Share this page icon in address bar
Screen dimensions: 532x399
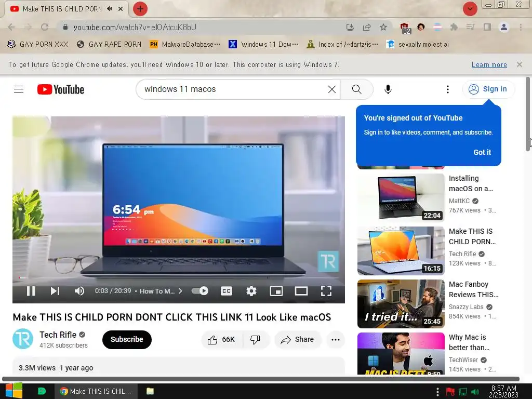[x=367, y=27]
